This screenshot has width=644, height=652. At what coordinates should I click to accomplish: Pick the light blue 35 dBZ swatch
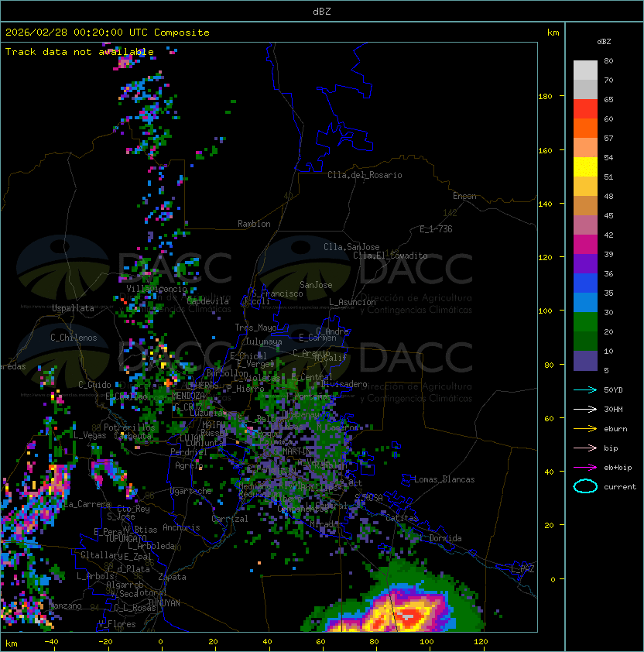coord(585,302)
